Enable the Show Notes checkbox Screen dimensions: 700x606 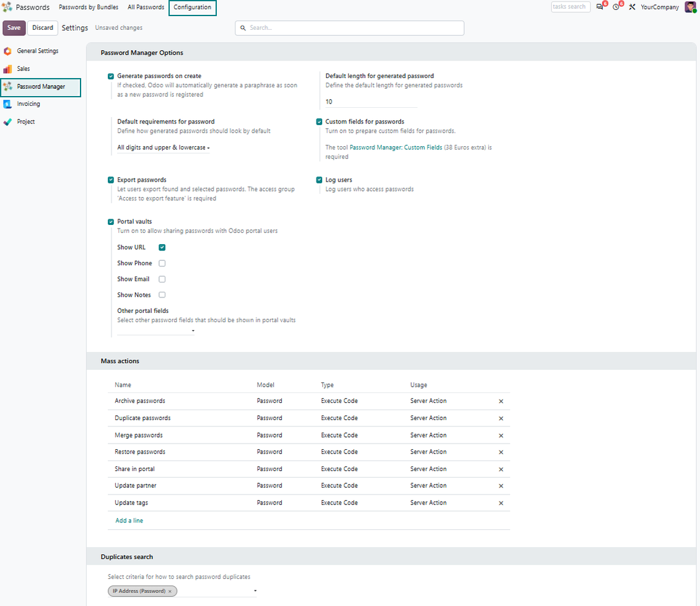(162, 295)
